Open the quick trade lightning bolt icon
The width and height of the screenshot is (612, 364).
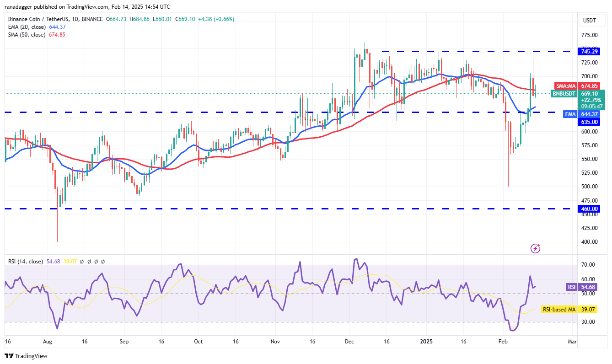(535, 248)
